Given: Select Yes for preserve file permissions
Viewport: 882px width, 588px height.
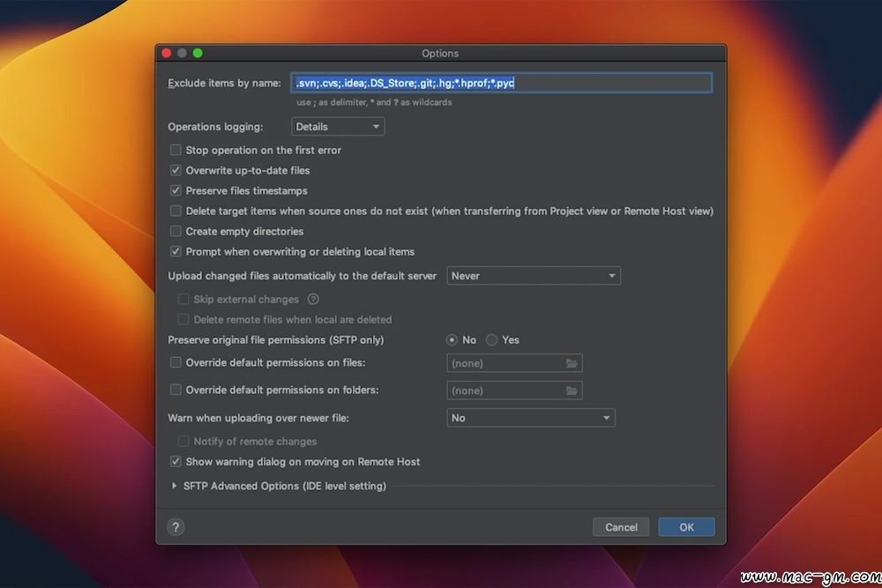Looking at the screenshot, I should [x=491, y=340].
